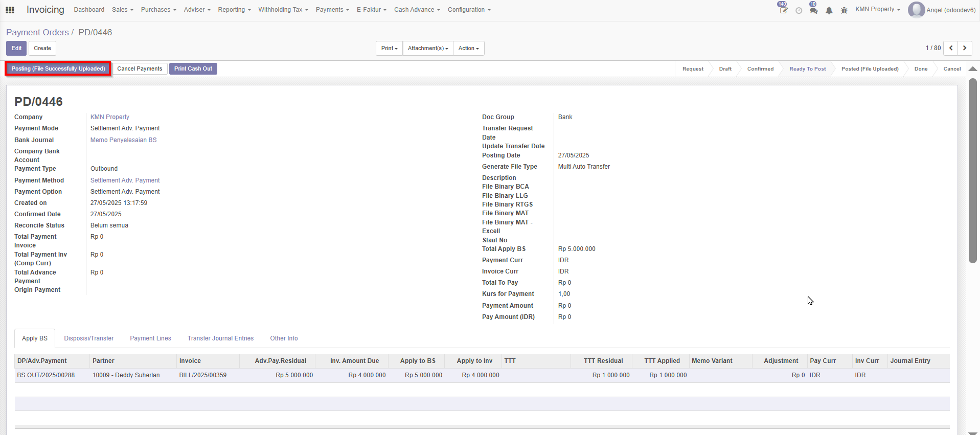The height and width of the screenshot is (435, 980).
Task: Click the vertical scrollbar thumb
Action: [x=972, y=170]
